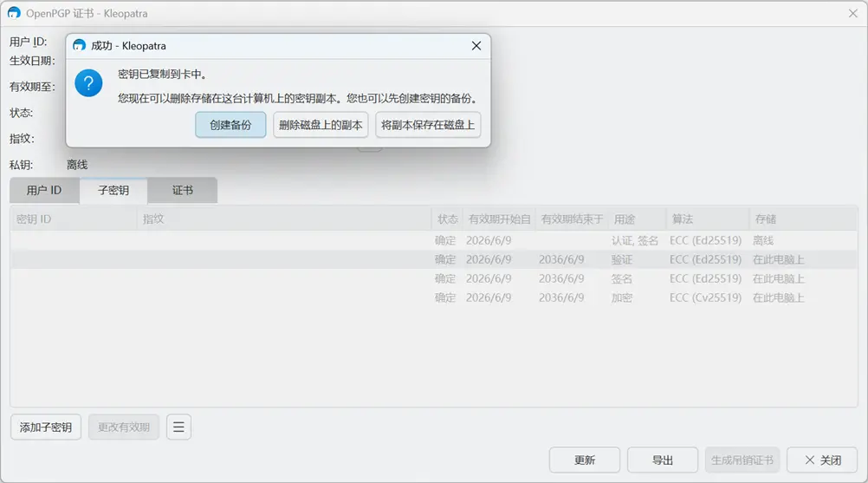
Task: Click the 导出 button
Action: (663, 460)
